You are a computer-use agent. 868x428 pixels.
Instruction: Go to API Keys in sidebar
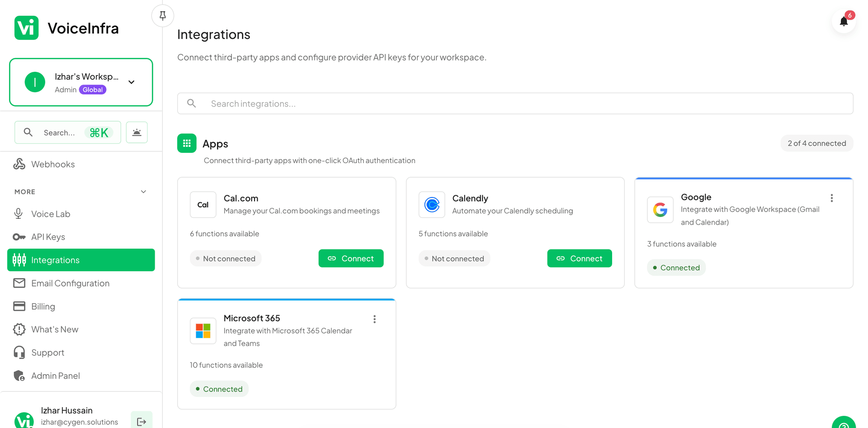pos(48,237)
